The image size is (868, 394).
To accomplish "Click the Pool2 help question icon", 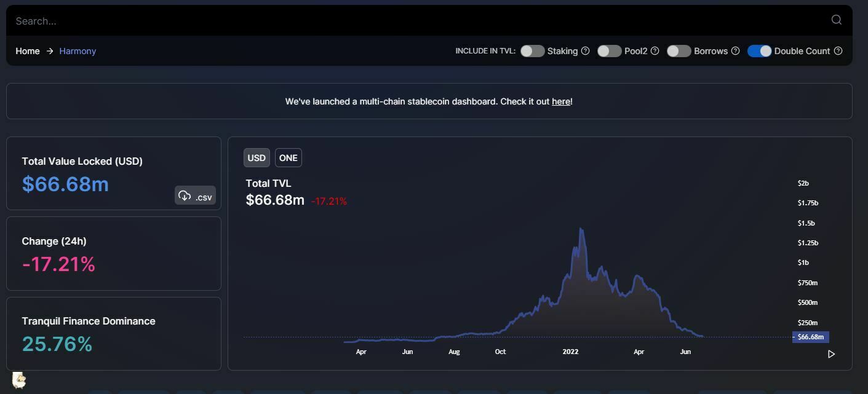I will click(x=655, y=51).
